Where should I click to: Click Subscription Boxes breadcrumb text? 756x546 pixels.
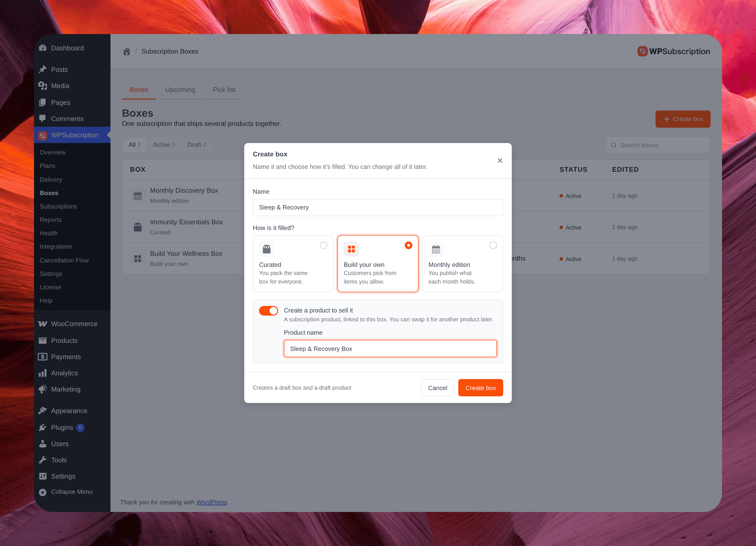coord(170,51)
